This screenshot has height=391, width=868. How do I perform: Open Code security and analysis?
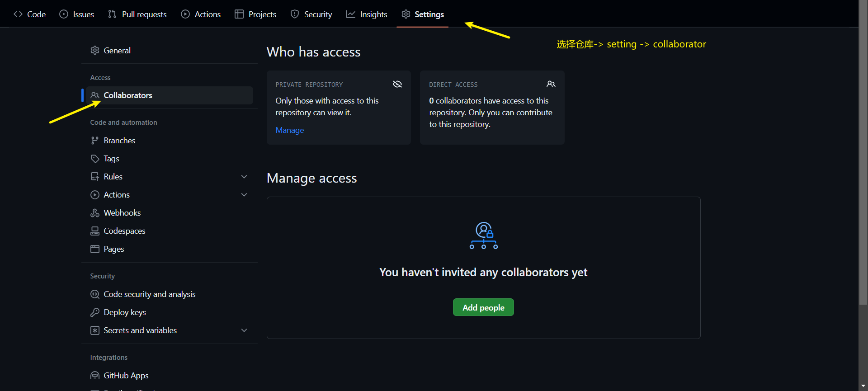click(x=170, y=294)
